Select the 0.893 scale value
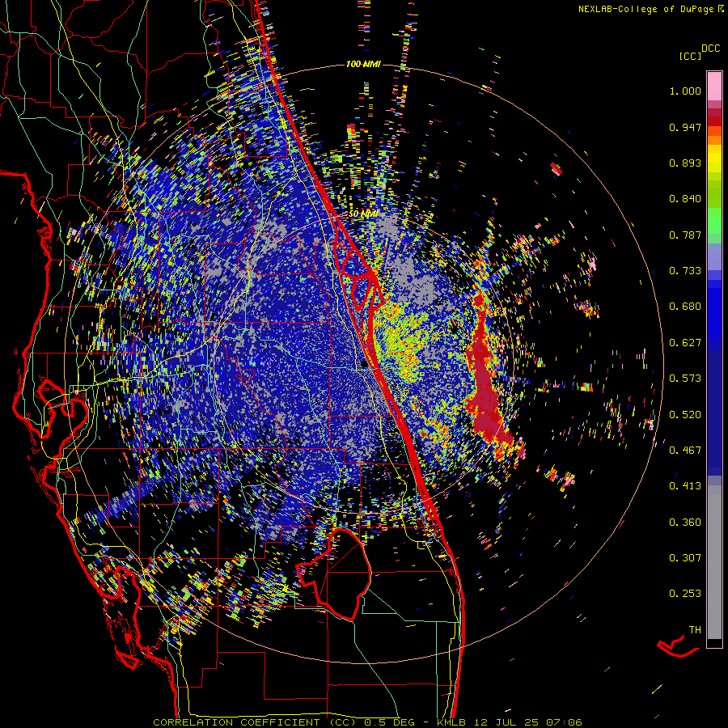 click(x=685, y=163)
